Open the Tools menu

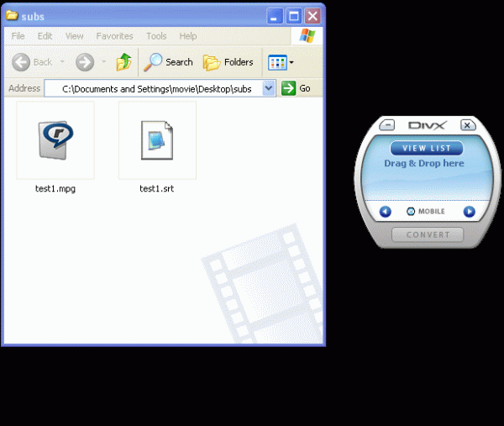[156, 36]
